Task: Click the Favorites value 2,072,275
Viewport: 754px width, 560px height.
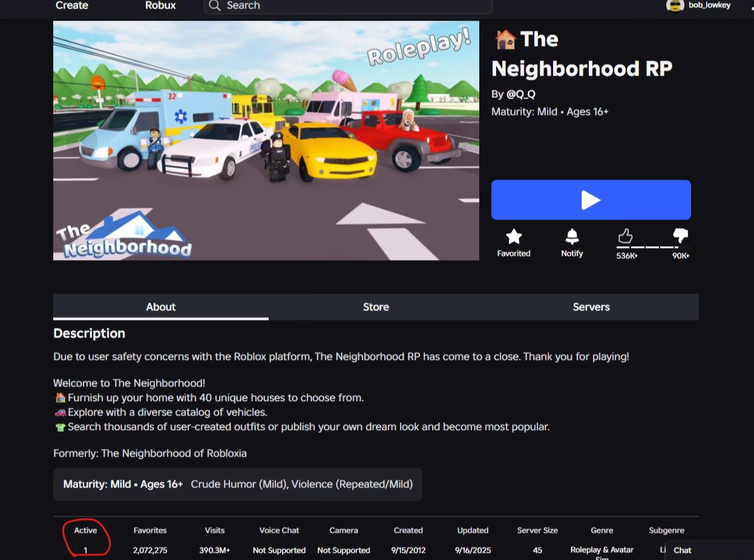Action: (x=150, y=550)
